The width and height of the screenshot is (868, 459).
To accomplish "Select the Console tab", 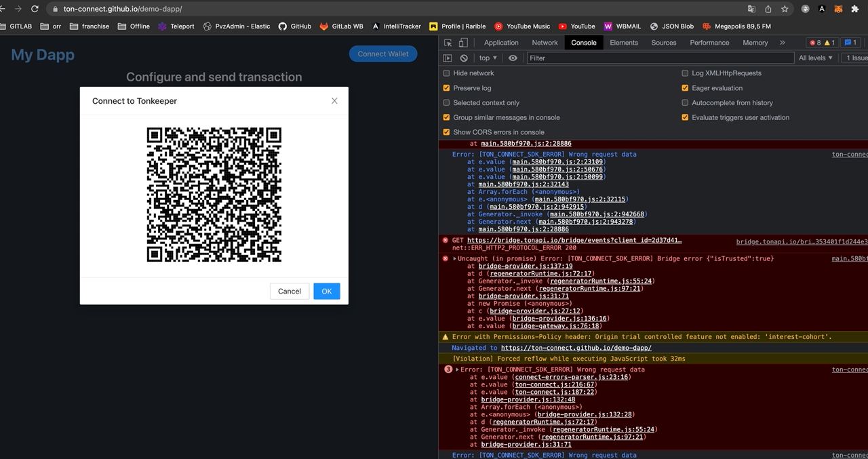I will point(584,43).
